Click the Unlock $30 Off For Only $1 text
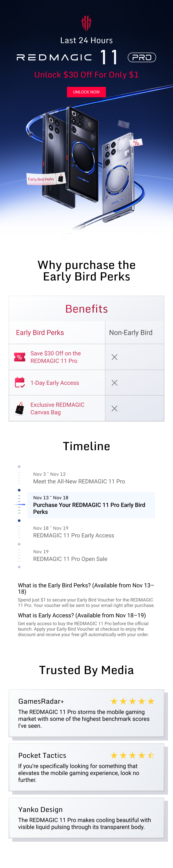Image resolution: width=173 pixels, height=868 pixels. click(x=86, y=75)
